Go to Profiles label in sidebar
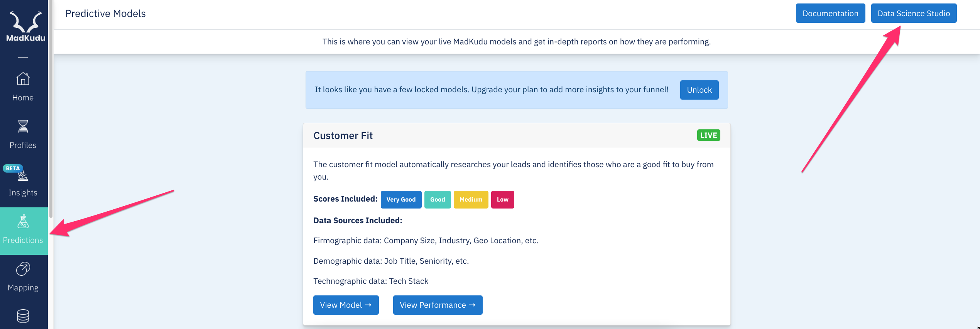The image size is (980, 329). 23,145
